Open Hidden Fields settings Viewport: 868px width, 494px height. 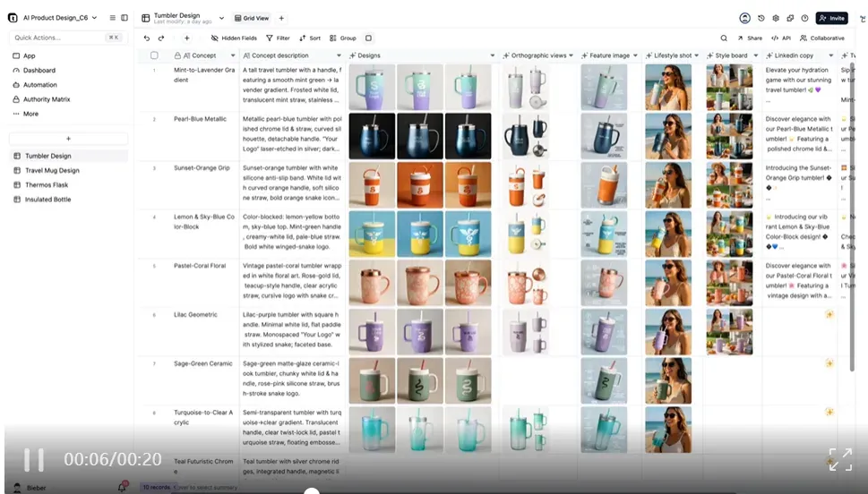click(234, 38)
